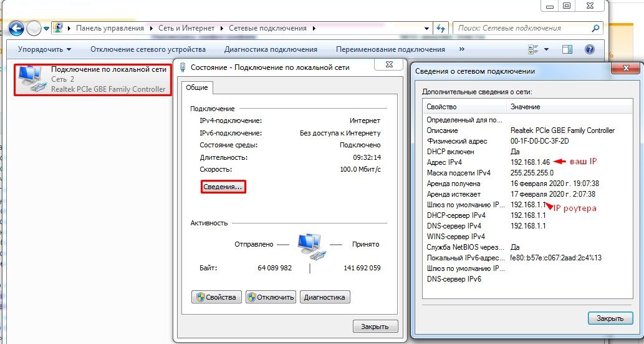Viewport: 644px width, 344px height.
Task: Click the 'Свойство' column header
Action: pyautogui.click(x=464, y=107)
